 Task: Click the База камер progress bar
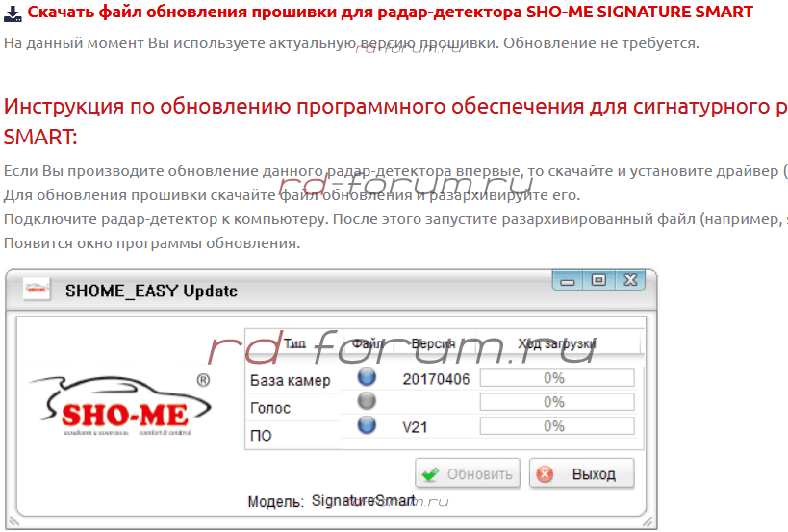coord(557,378)
